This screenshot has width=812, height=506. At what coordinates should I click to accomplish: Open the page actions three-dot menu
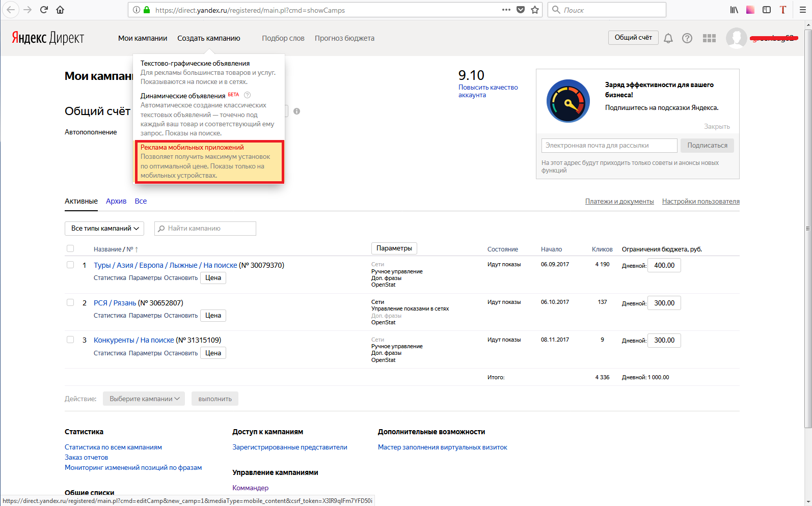(x=506, y=10)
